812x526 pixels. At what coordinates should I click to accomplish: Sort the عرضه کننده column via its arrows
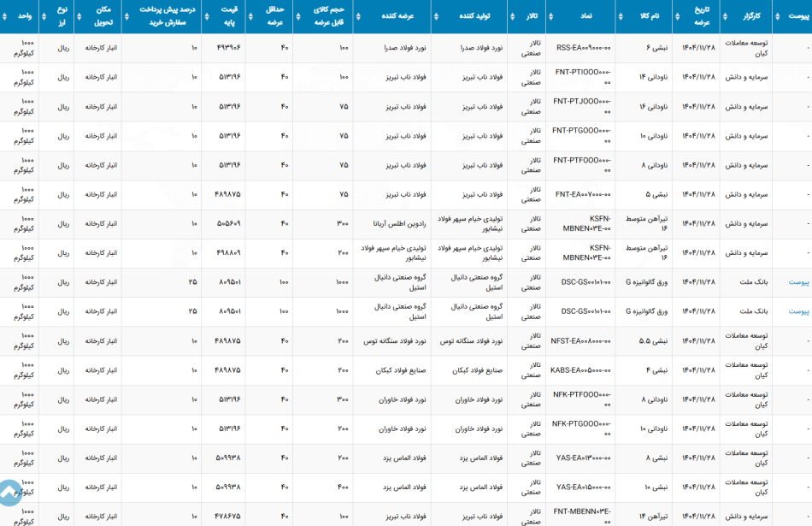(358, 16)
